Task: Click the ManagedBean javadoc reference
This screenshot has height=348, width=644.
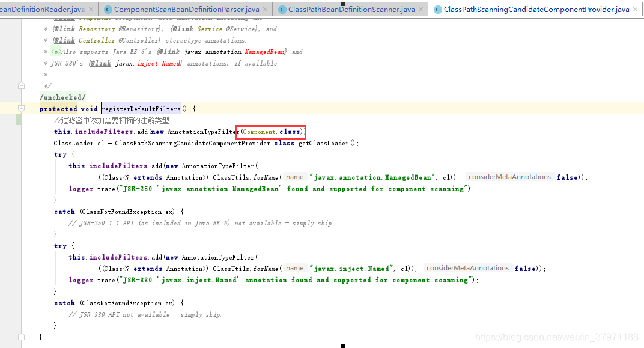Action: [x=265, y=52]
